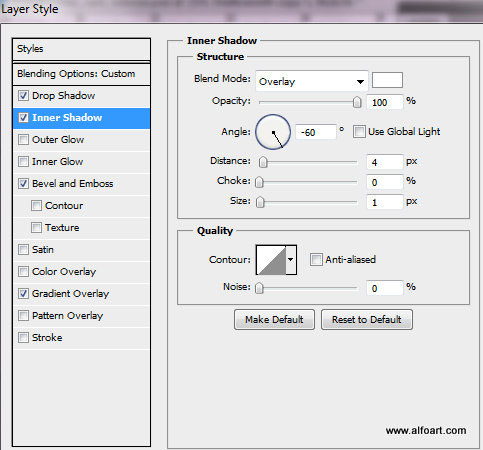
Task: Click the Make Default button
Action: pos(274,320)
